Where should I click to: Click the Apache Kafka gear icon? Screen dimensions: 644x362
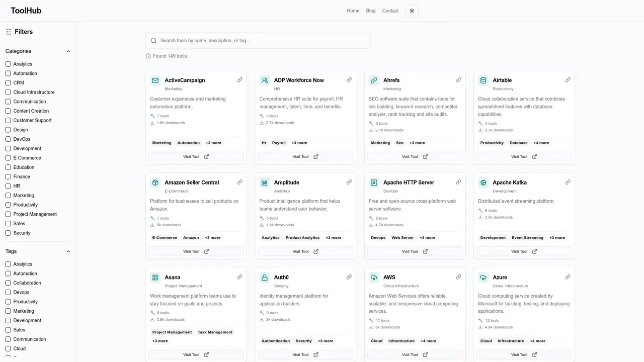point(483,183)
